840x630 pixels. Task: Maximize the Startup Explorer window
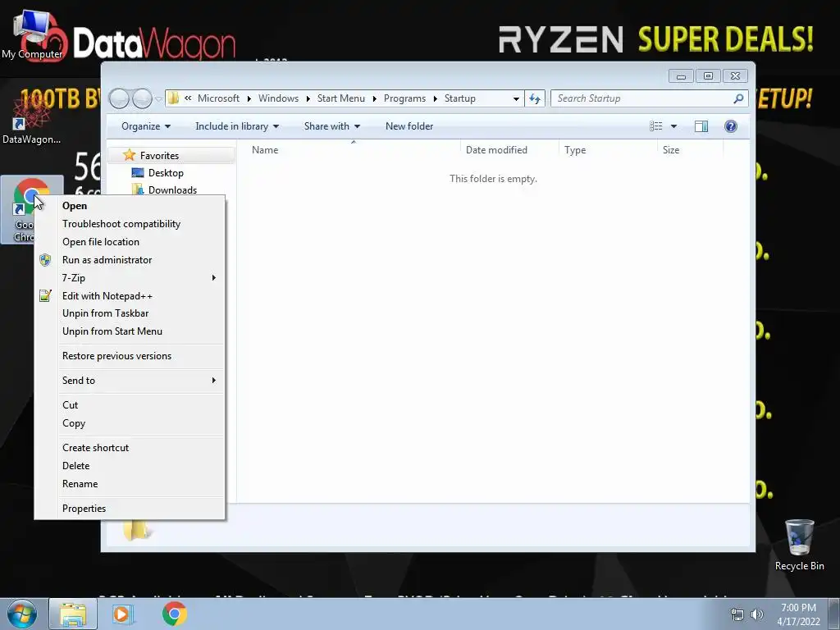(708, 76)
